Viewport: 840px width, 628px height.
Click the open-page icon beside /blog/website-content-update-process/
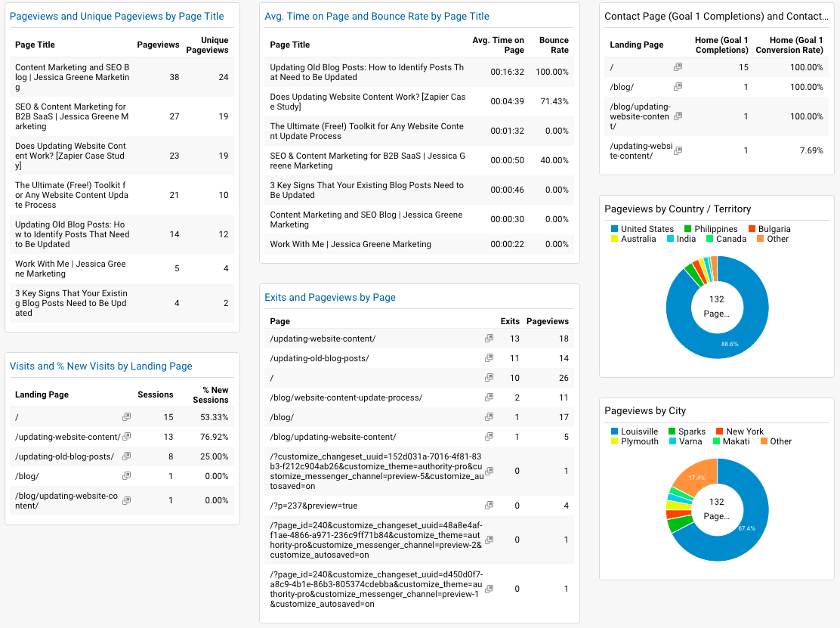489,397
